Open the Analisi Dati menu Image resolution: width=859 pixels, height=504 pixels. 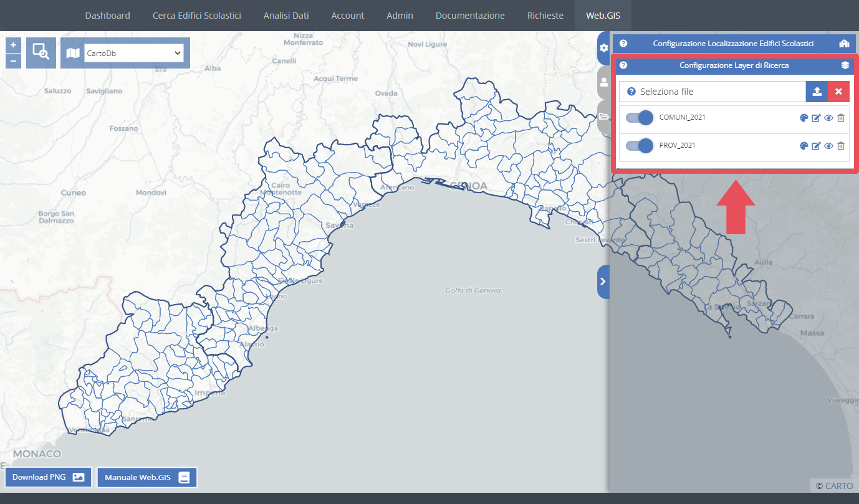tap(286, 16)
